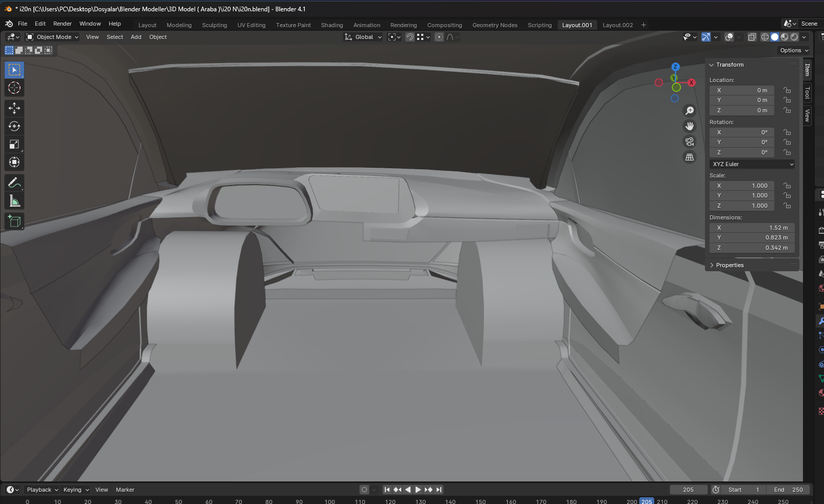Play the animation forward
The width and height of the screenshot is (824, 504).
point(418,490)
